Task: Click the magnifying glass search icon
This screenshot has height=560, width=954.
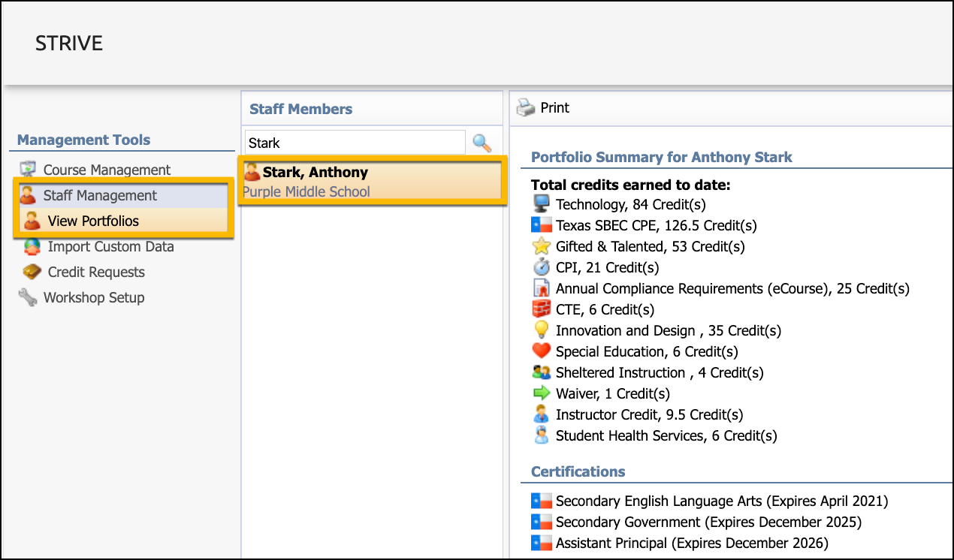Action: click(x=482, y=142)
